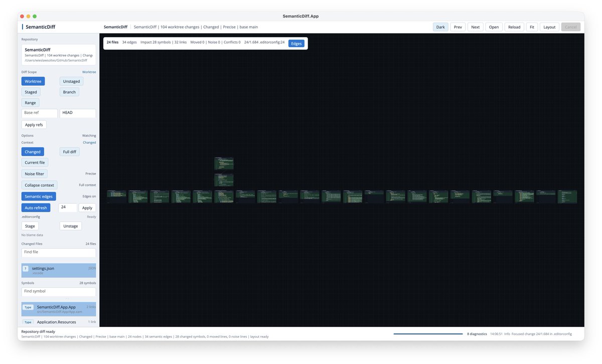The width and height of the screenshot is (602, 364).
Task: Run the Layout button
Action: coord(549,27)
